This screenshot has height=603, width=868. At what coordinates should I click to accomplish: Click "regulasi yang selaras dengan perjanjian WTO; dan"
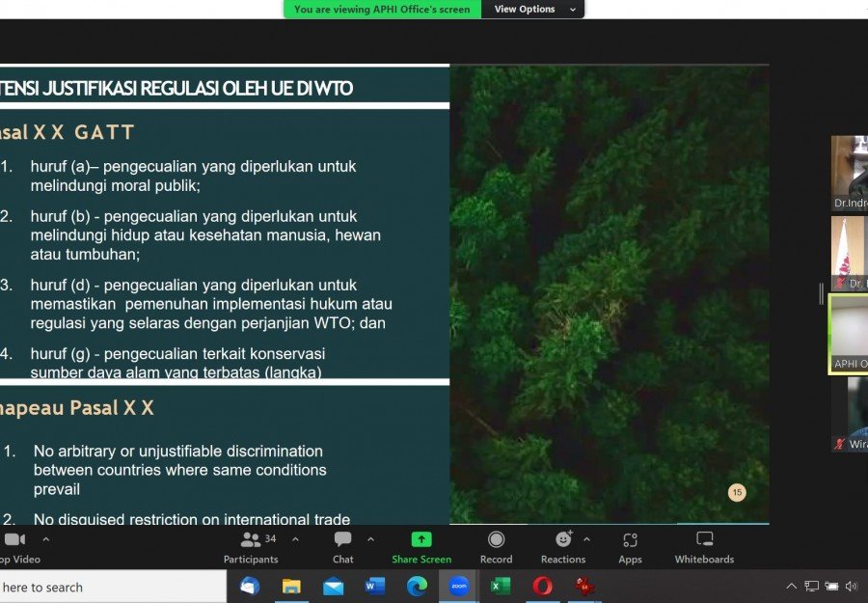[207, 323]
